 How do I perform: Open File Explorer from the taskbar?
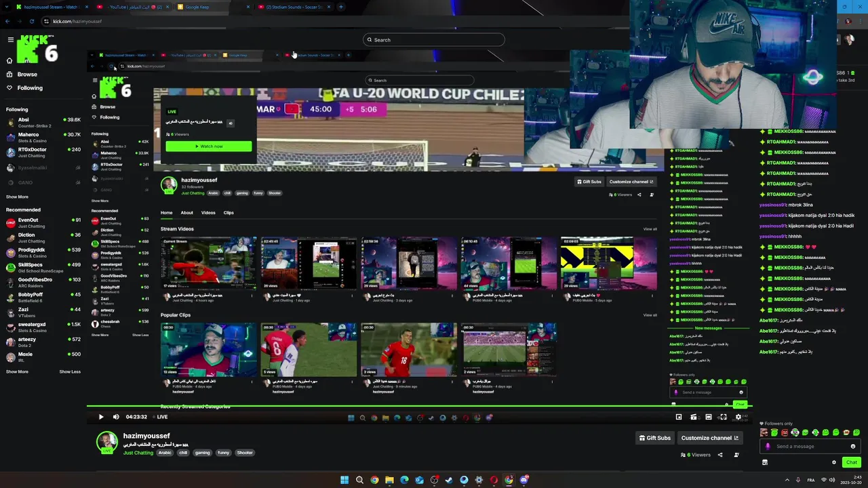coord(389,480)
